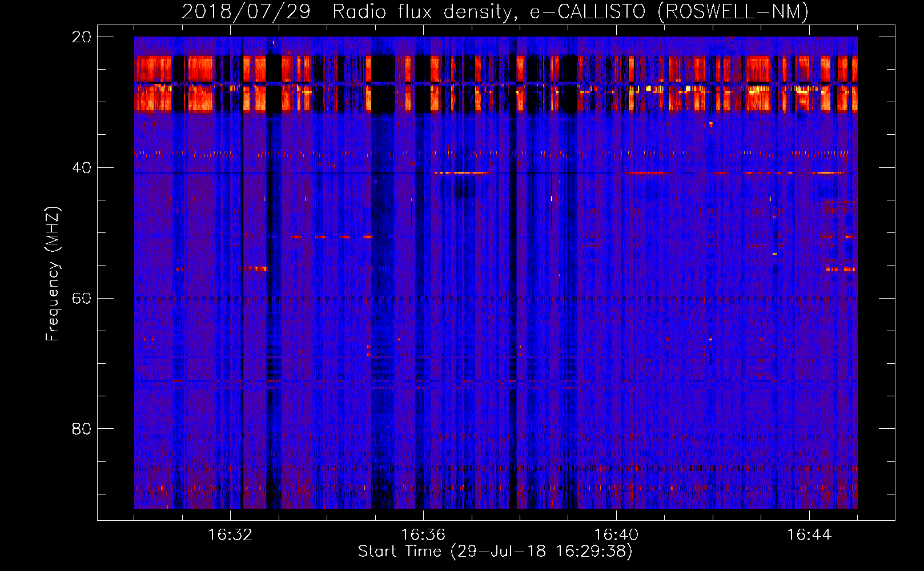Click the 16:32 time tick label
Screen dimensions: 924x571
point(230,535)
